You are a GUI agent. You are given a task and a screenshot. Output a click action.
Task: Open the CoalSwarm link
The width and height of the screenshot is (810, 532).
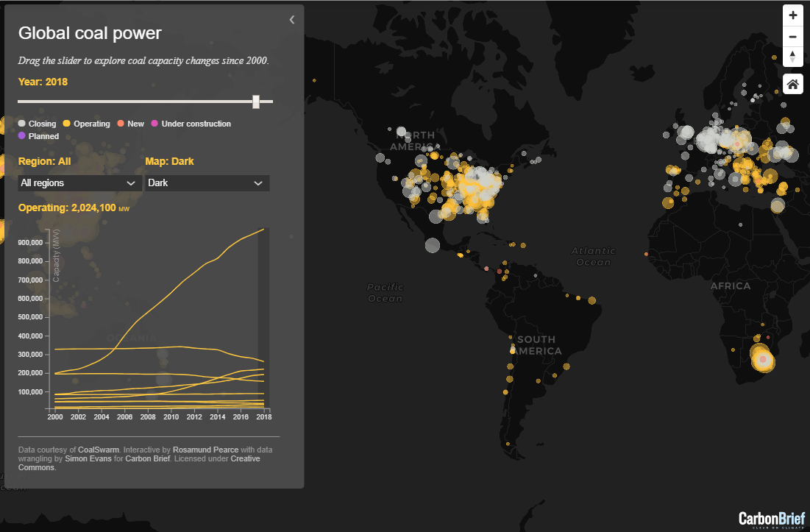click(98, 450)
